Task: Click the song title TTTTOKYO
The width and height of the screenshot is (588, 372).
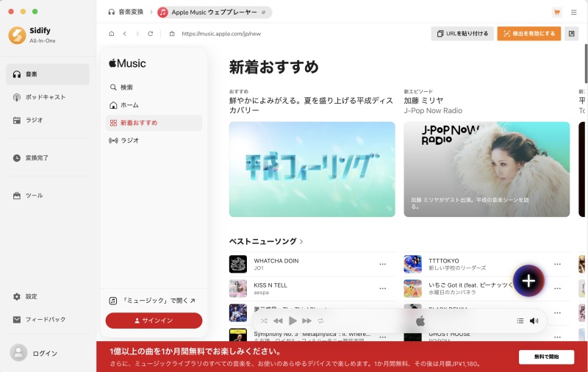Action: [444, 261]
